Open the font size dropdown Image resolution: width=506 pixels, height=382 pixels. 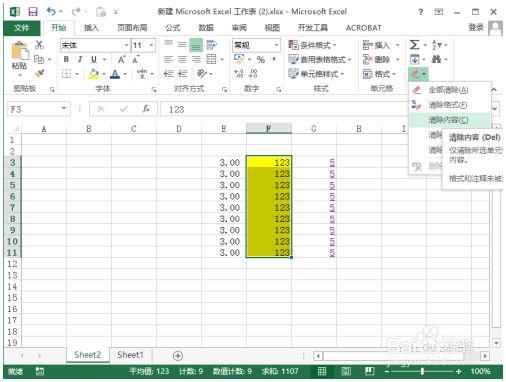151,45
